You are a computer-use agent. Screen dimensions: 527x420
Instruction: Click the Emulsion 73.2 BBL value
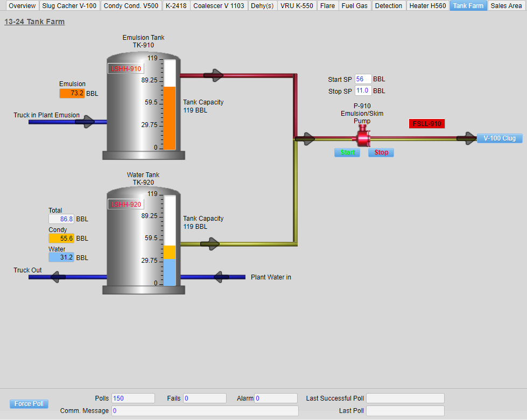click(x=72, y=93)
